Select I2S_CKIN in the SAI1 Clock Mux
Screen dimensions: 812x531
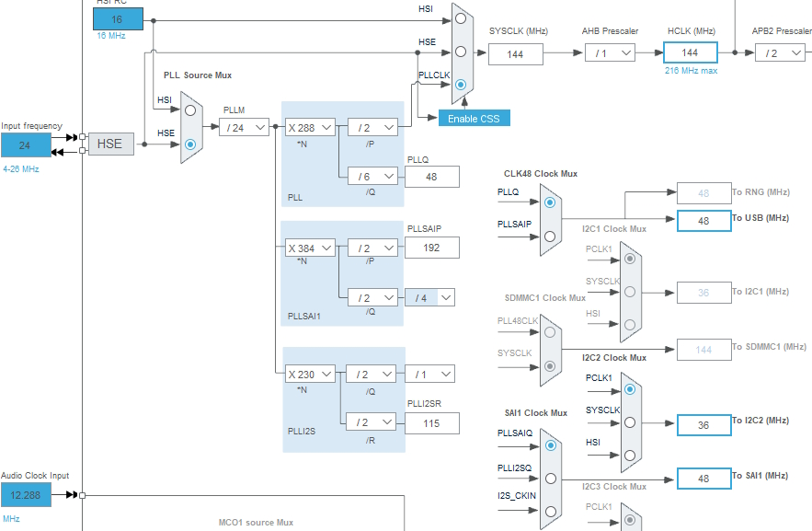pyautogui.click(x=551, y=512)
